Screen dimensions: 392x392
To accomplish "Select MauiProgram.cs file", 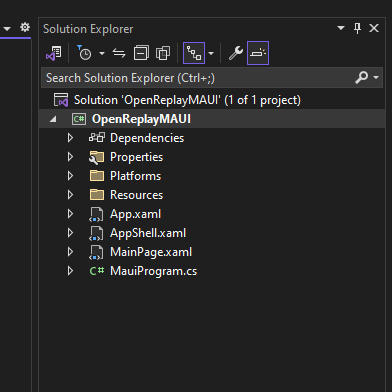I will [x=153, y=271].
